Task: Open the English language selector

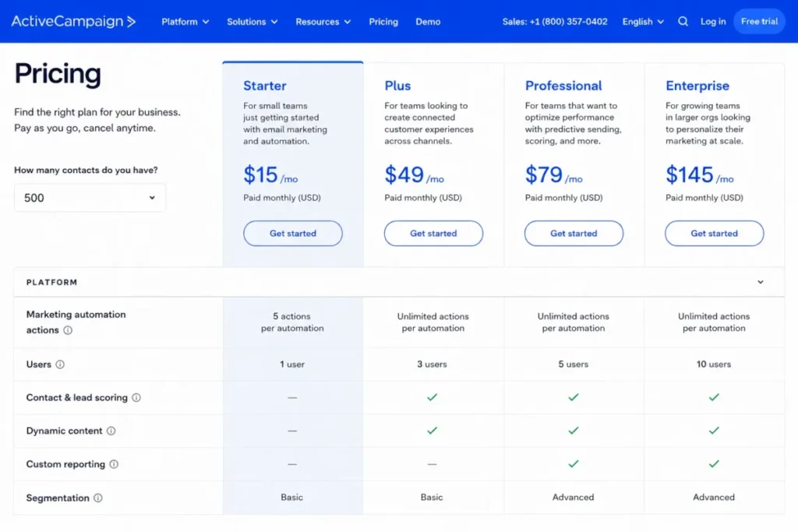Action: point(643,21)
